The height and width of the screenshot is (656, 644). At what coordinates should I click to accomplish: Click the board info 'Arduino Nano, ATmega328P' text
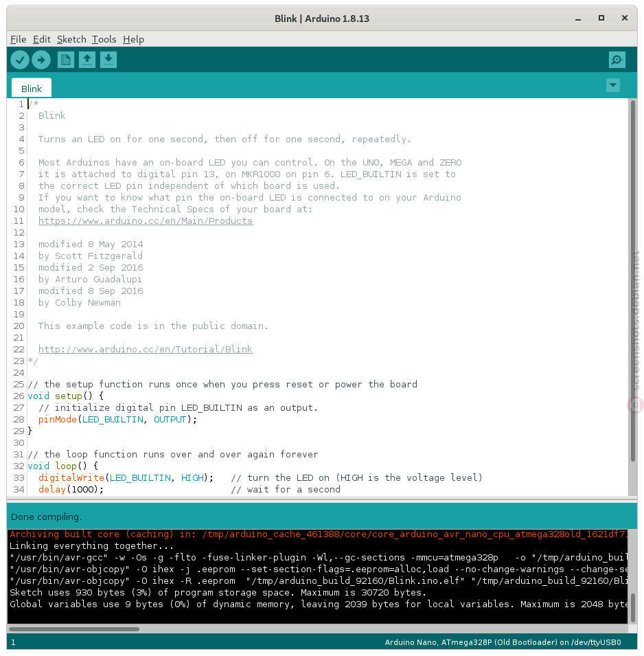click(503, 642)
